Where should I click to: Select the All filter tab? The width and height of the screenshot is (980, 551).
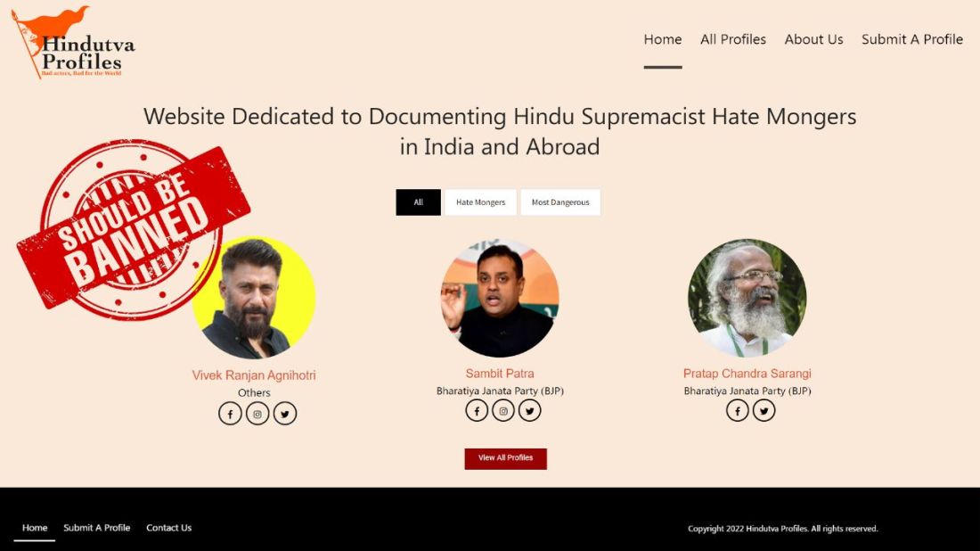pyautogui.click(x=418, y=202)
